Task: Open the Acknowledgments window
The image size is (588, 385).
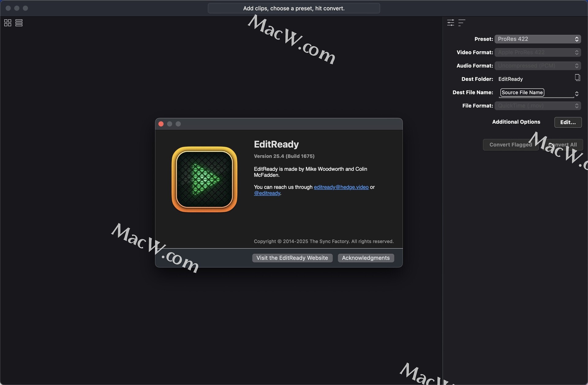Action: tap(366, 258)
